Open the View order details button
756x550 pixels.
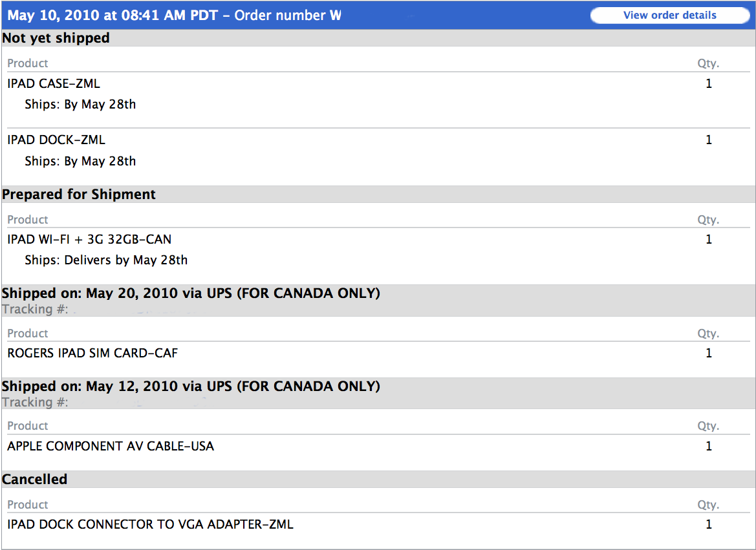670,16
